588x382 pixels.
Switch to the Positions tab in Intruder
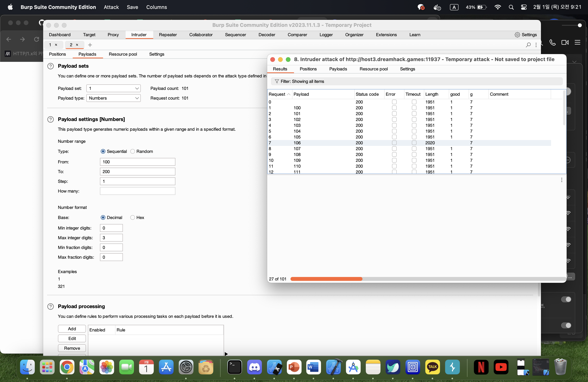coord(57,54)
